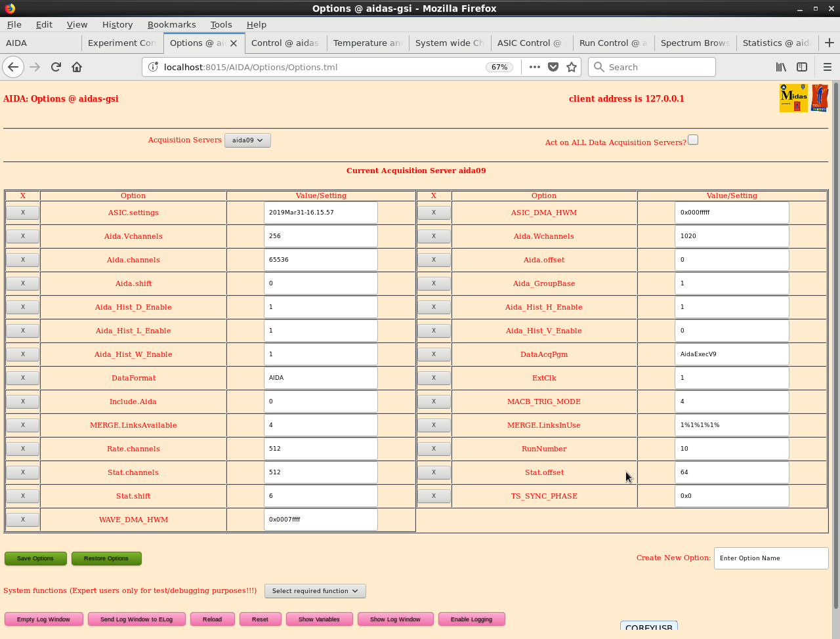Enable Act on ALL Data Acquisition Servers
840x639 pixels.
(693, 140)
